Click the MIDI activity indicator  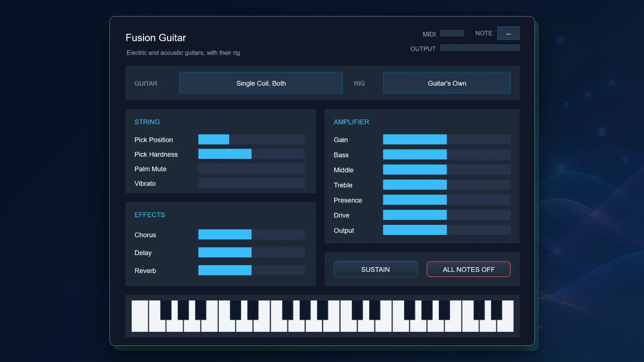(452, 33)
